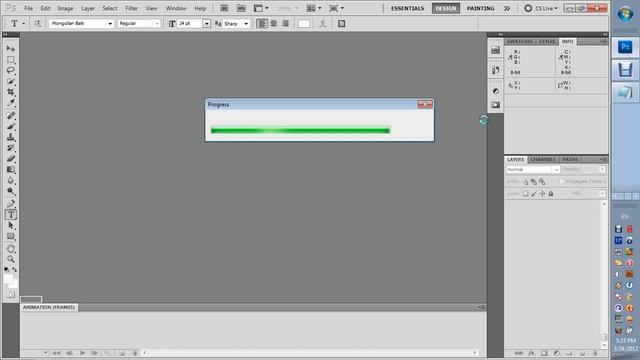This screenshot has height=360, width=640.
Task: Click the foreground color swatch
Action: [x=8, y=279]
